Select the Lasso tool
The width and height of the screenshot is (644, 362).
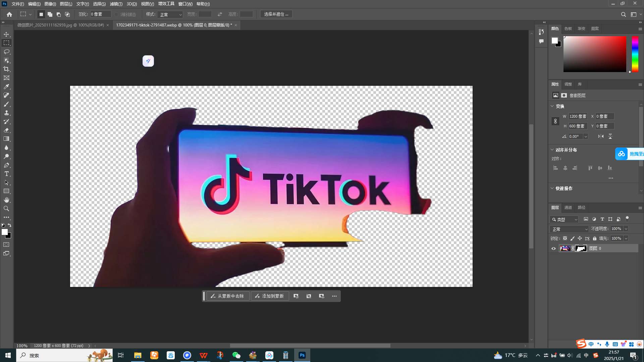pyautogui.click(x=6, y=52)
